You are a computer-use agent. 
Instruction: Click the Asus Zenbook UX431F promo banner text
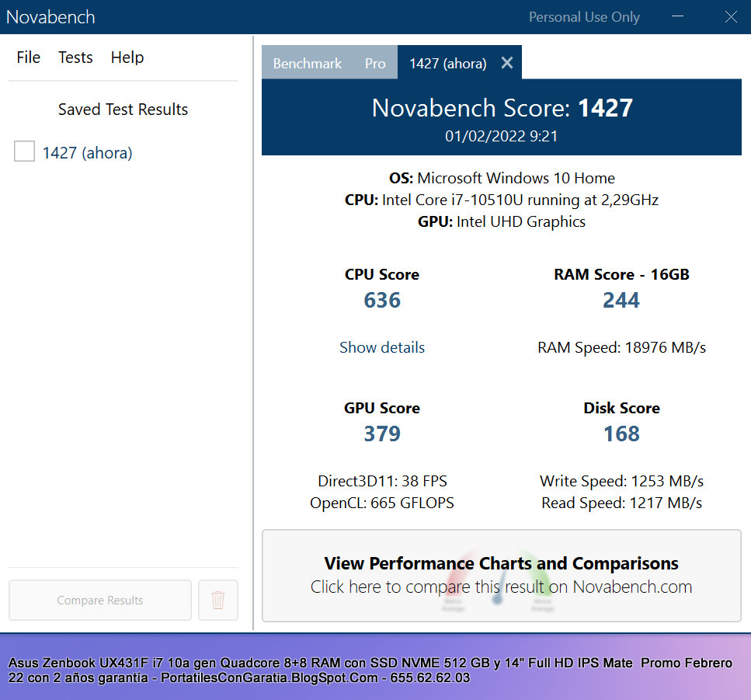point(370,670)
